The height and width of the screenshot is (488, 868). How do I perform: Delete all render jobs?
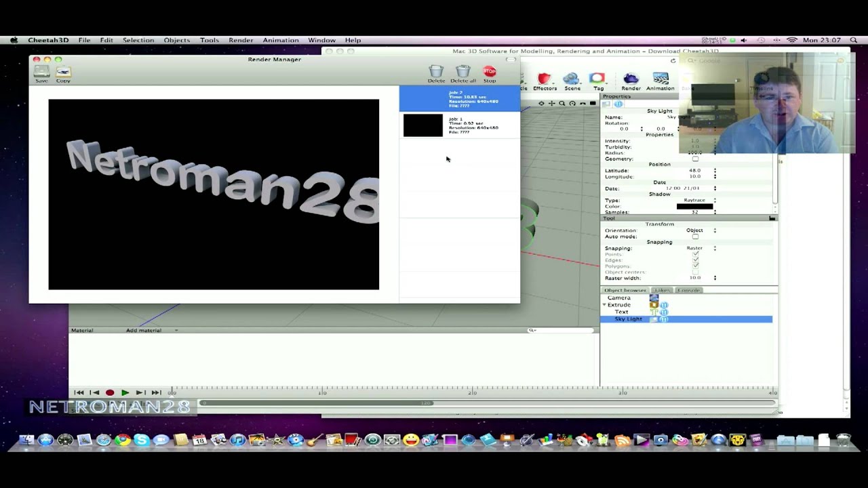pos(463,73)
